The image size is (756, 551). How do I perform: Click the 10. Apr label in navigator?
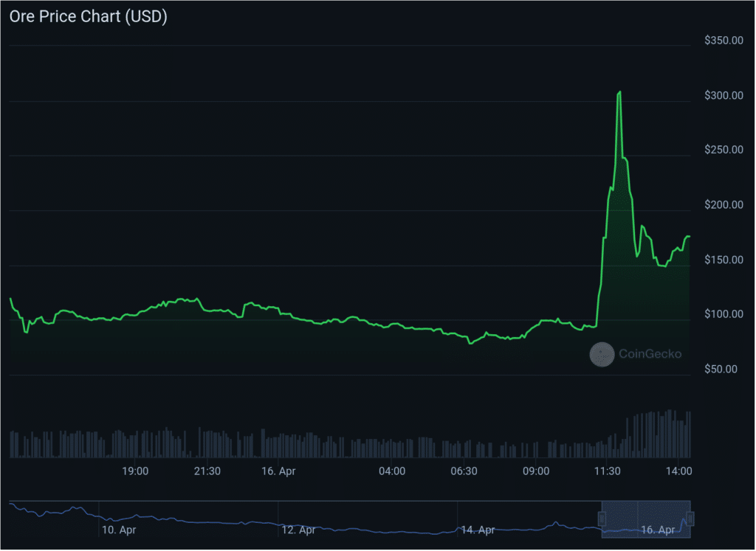click(x=119, y=530)
